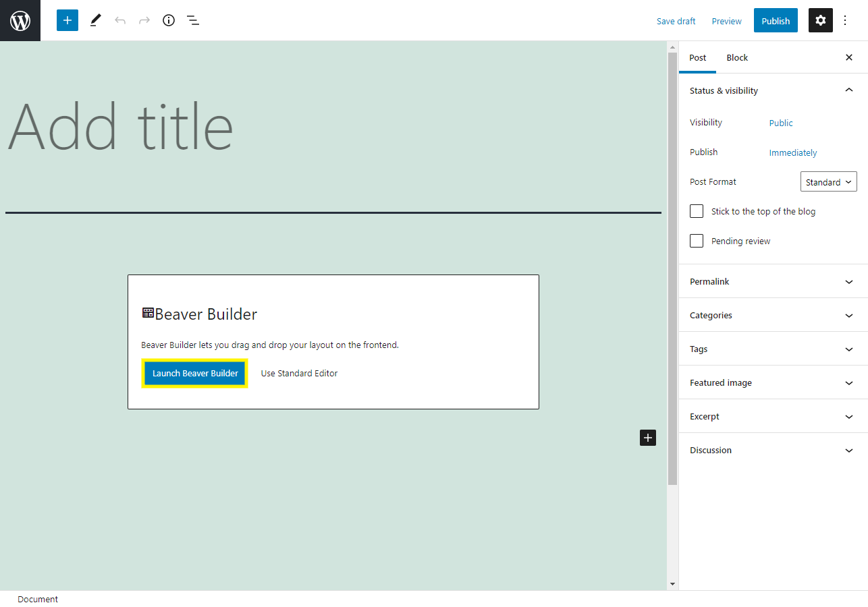The height and width of the screenshot is (607, 868).
Task: Click the Save draft link
Action: [x=676, y=21]
